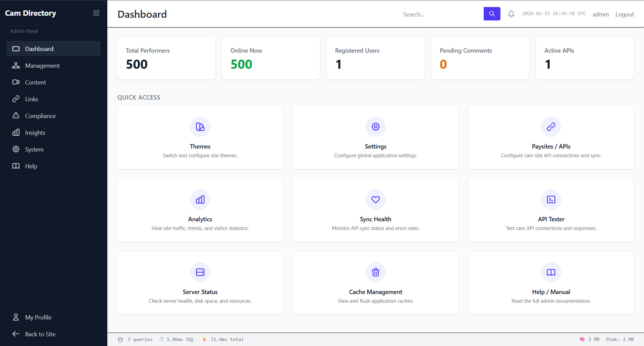Click the notification bell icon

511,14
